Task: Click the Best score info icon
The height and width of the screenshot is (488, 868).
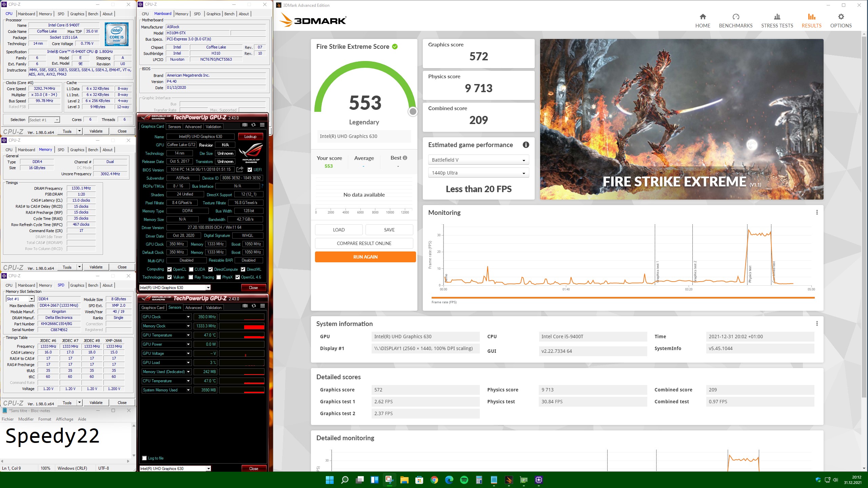Action: [405, 158]
